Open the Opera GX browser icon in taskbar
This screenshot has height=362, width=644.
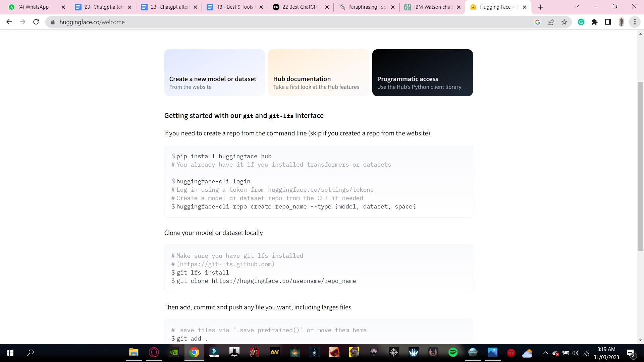pyautogui.click(x=154, y=353)
